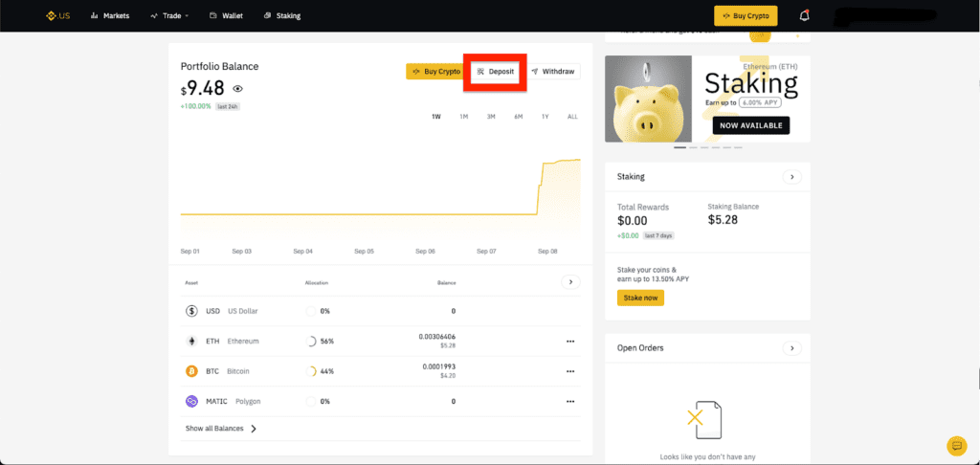Screen dimensions: 980x465
Task: Open the Open Orders arrow
Action: (x=791, y=348)
